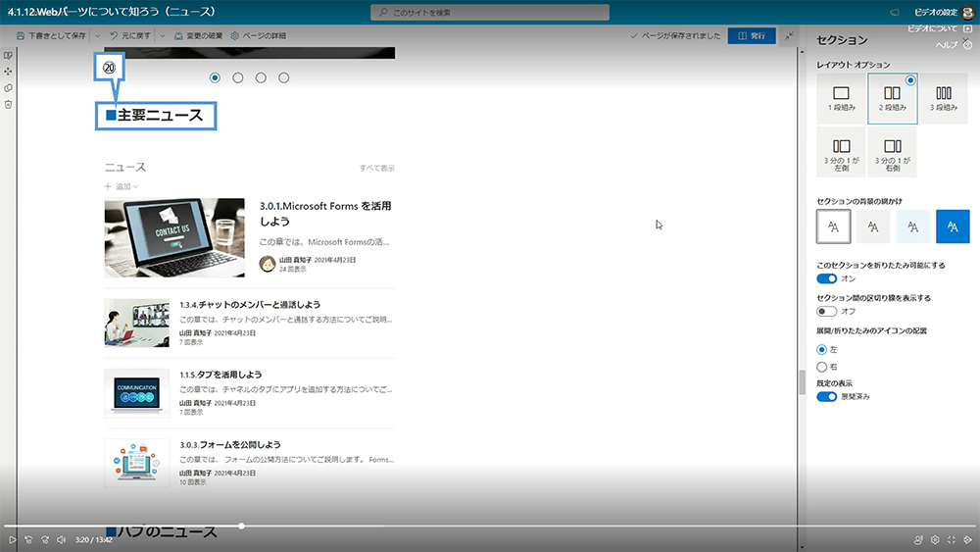This screenshot has height=552, width=980.
Task: Click the fullscreen icon in video controls
Action: [952, 539]
